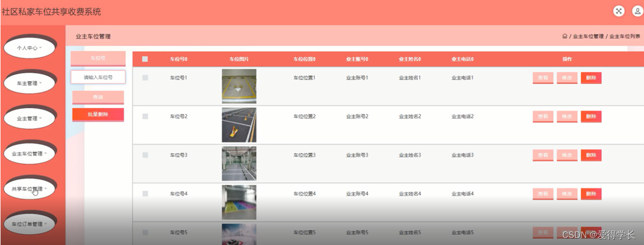Open the user profile icon in header

637,11
